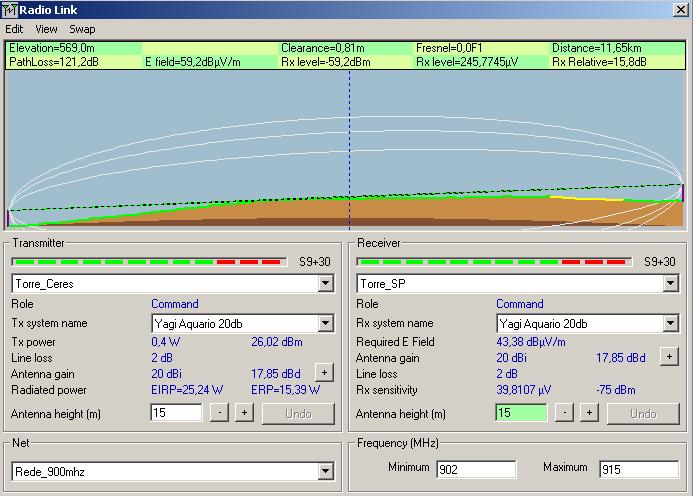
Task: Increase receiver antenna height with plus button
Action: click(x=589, y=413)
